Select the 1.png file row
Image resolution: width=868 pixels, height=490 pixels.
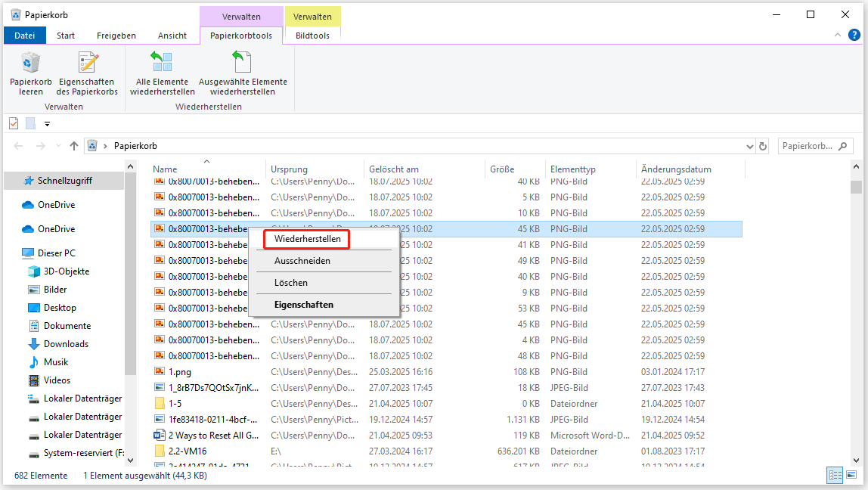(446, 372)
